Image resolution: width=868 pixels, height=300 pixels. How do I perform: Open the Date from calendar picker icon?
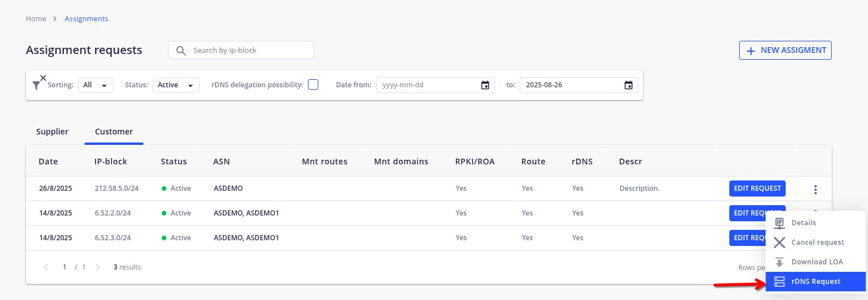[x=485, y=85]
